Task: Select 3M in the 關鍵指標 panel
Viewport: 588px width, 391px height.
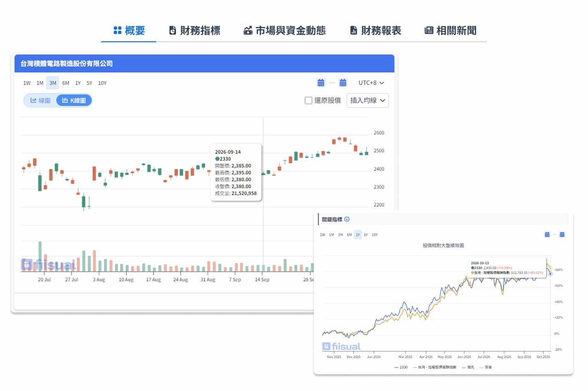Action: tap(340, 235)
